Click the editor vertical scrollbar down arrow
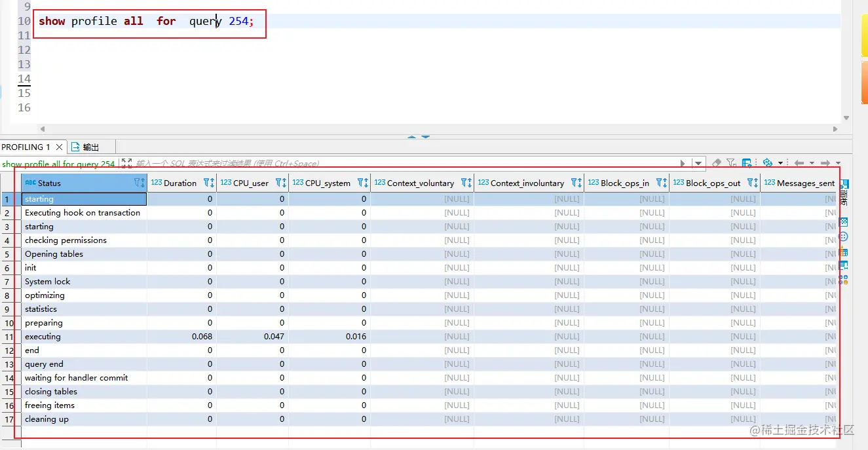Screen dimensions: 868x450 847,119
